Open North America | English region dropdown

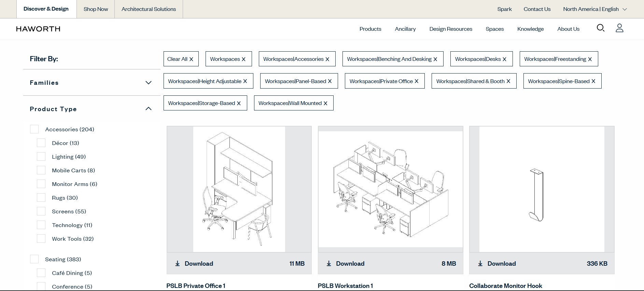(x=595, y=9)
